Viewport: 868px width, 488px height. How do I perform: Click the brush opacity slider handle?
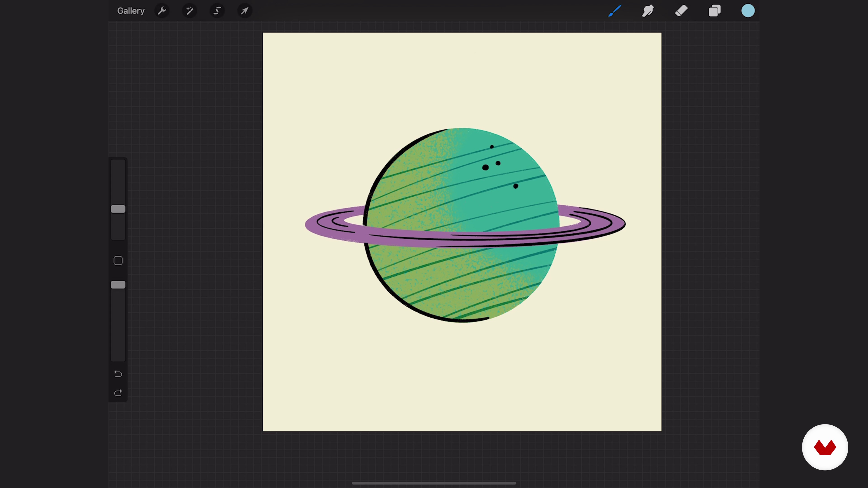pos(118,285)
